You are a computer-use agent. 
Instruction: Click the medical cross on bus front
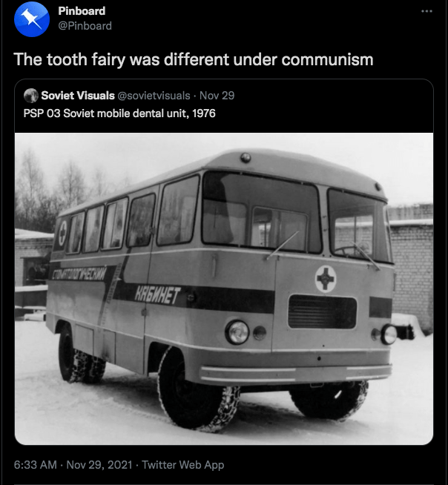pos(326,279)
